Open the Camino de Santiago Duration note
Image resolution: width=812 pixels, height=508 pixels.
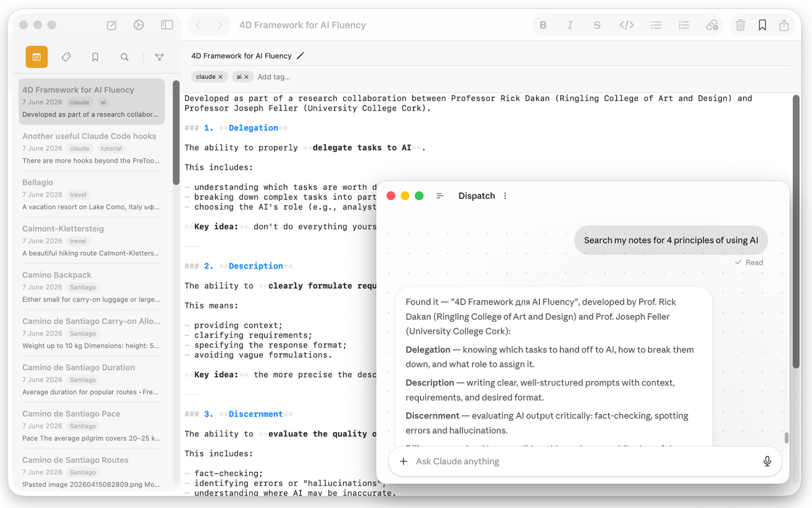point(91,380)
